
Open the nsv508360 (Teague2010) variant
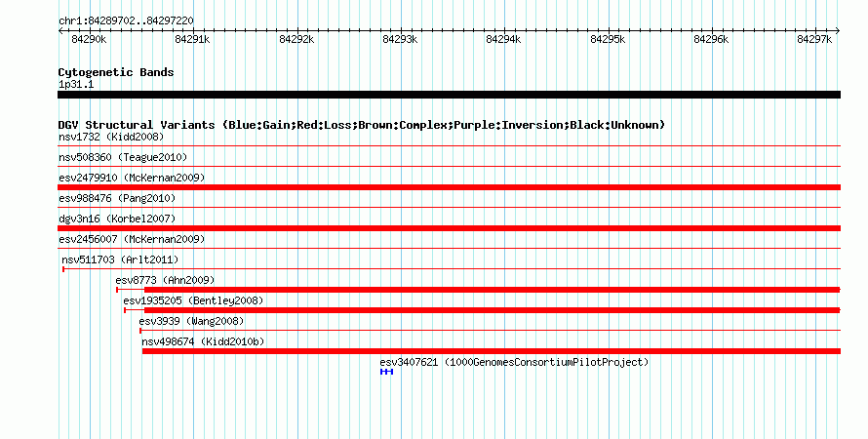[x=123, y=157]
